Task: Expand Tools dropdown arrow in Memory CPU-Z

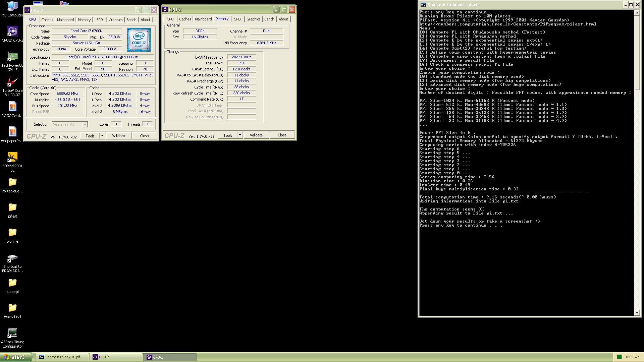Action: [x=240, y=135]
